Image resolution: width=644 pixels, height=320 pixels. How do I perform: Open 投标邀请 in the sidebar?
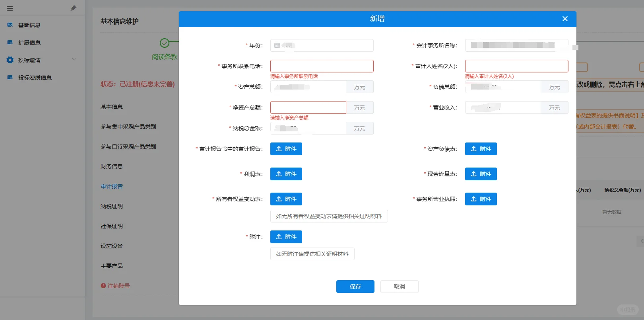(29, 60)
